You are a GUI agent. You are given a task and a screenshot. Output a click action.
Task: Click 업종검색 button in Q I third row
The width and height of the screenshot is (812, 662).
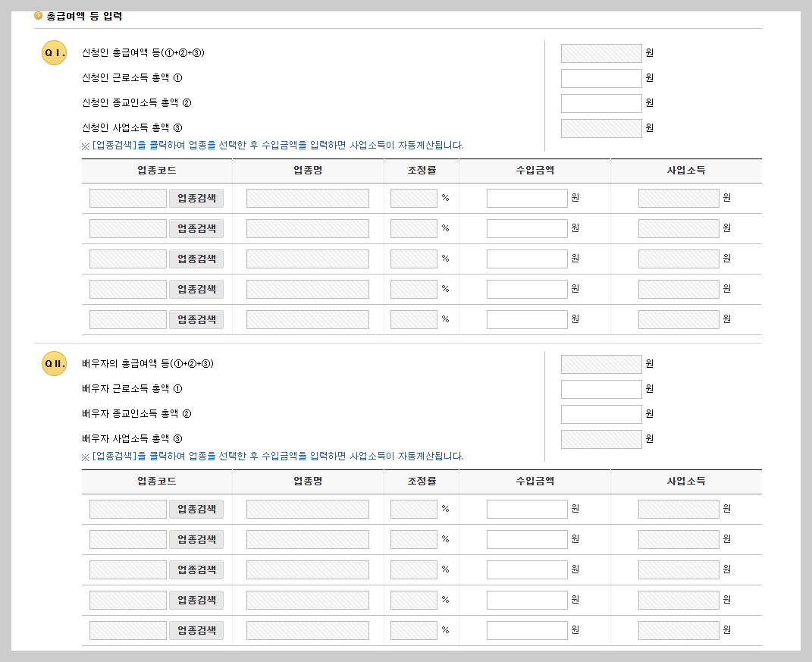(x=196, y=259)
